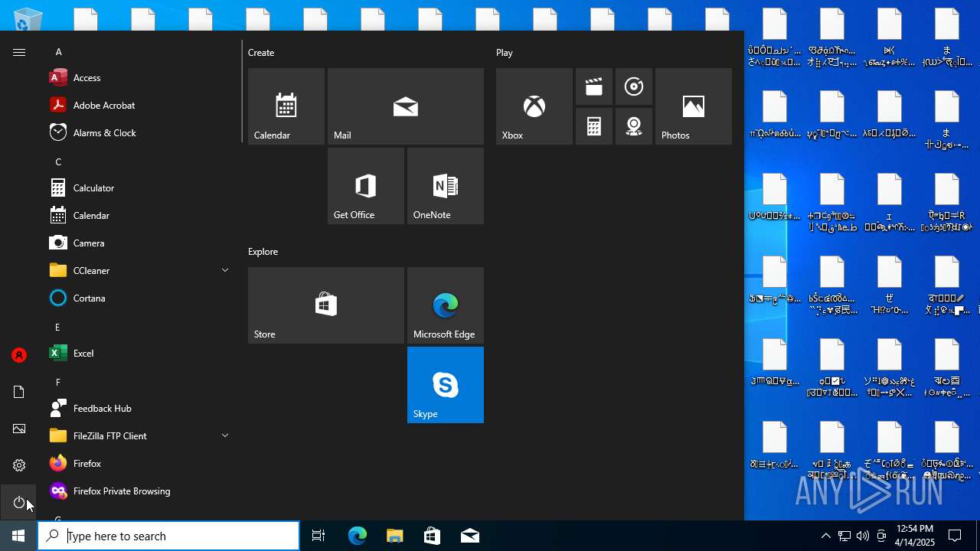Open Microsoft Edge tile
The height and width of the screenshot is (551, 980).
(x=446, y=305)
